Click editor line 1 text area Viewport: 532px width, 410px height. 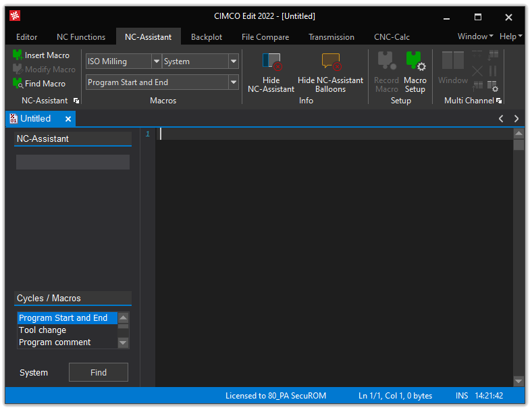pos(334,134)
